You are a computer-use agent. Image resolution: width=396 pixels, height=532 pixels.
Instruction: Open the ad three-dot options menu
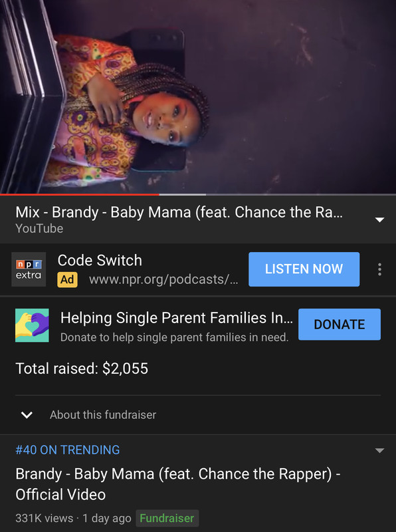379,269
